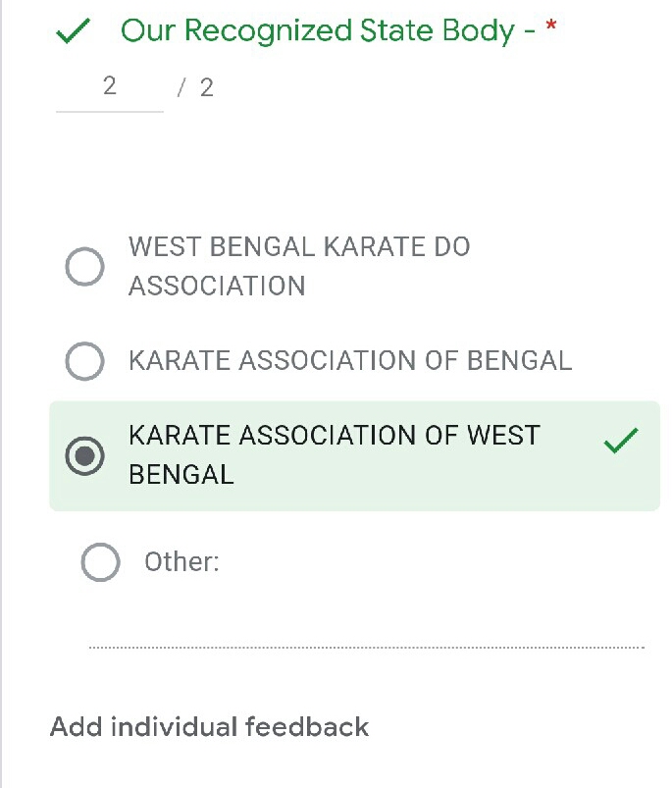Click the green tick on the correct answer row
This screenshot has width=672, height=788.
click(621, 443)
